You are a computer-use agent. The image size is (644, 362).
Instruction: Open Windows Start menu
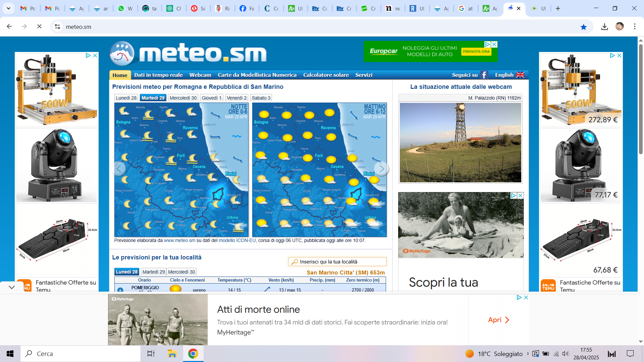click(10, 354)
